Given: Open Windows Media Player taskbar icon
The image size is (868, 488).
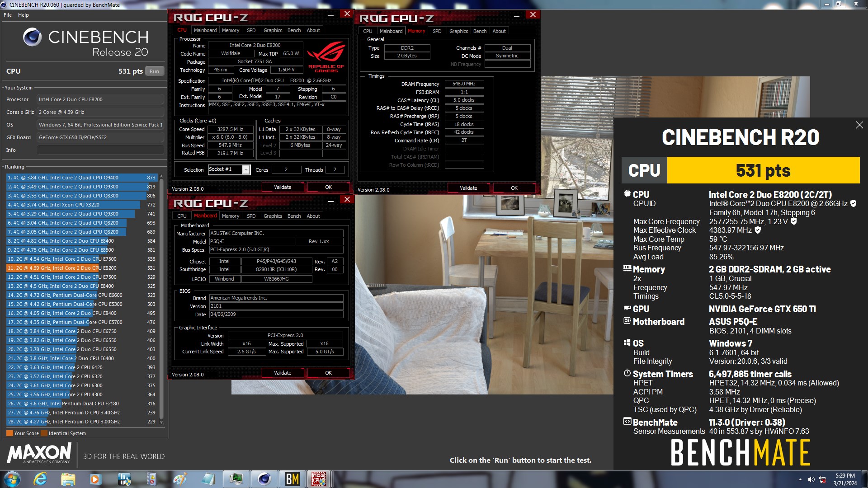Looking at the screenshot, I should pos(95,479).
